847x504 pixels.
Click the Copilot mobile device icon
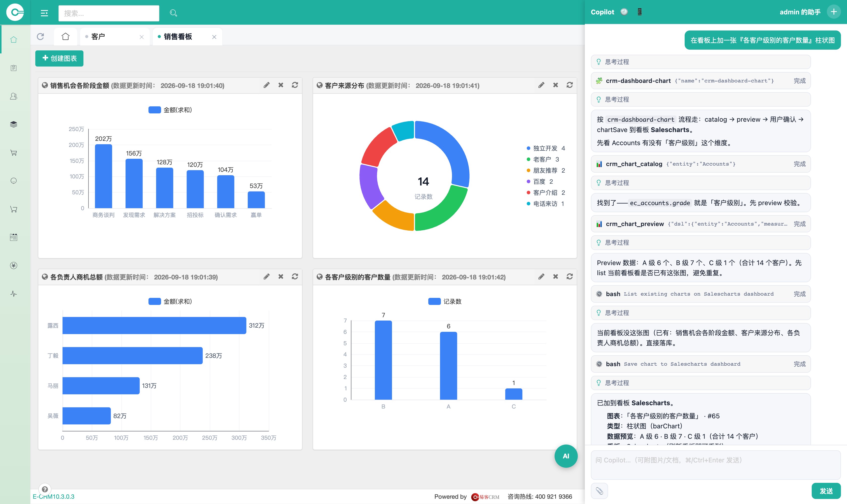tap(640, 12)
